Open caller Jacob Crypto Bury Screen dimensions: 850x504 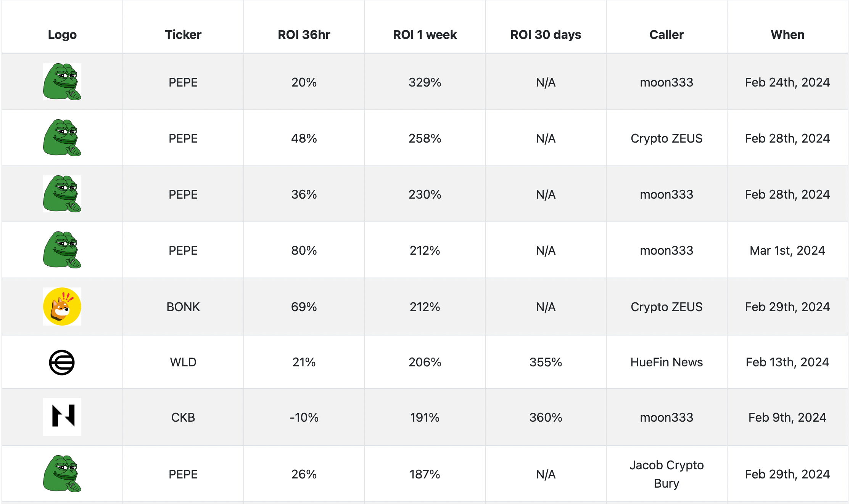666,474
